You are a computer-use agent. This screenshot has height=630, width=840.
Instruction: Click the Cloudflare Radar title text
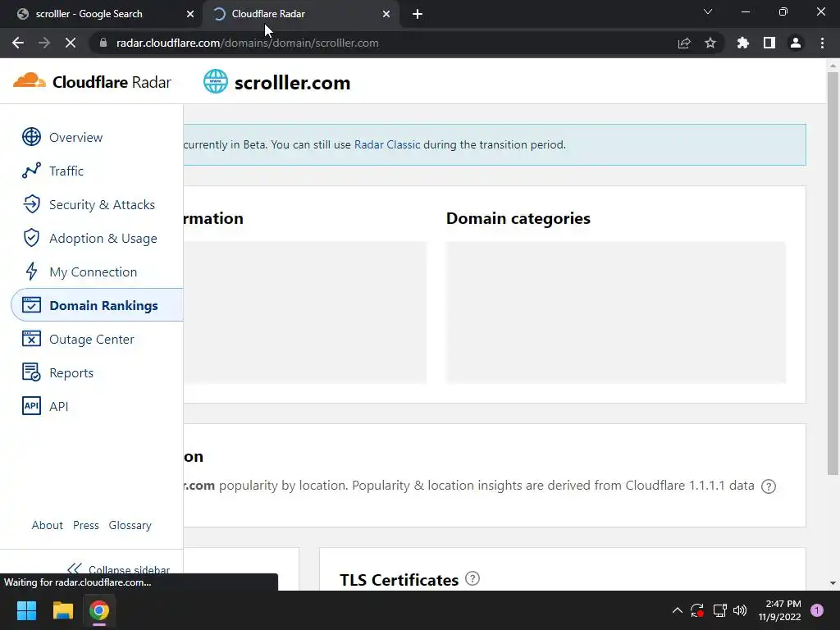coord(112,82)
